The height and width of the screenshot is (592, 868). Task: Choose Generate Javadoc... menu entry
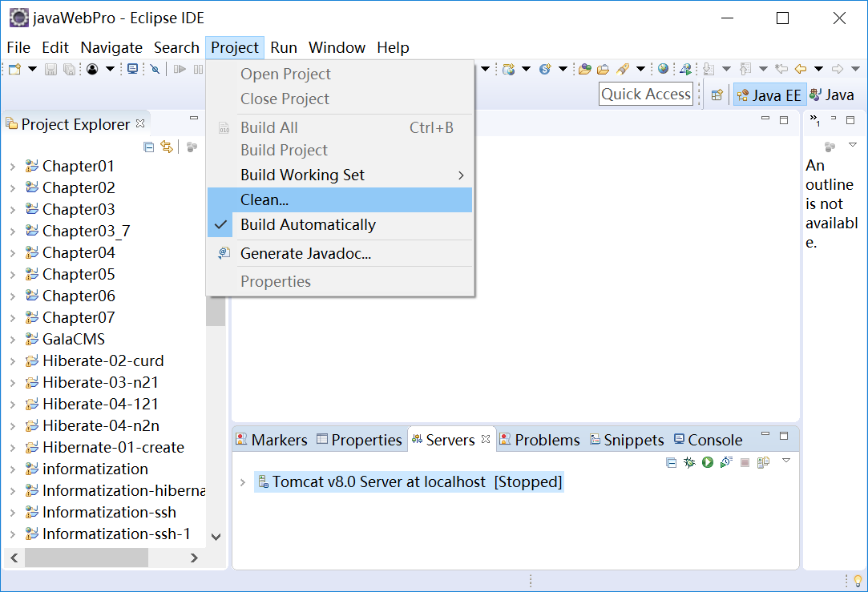tap(340, 253)
